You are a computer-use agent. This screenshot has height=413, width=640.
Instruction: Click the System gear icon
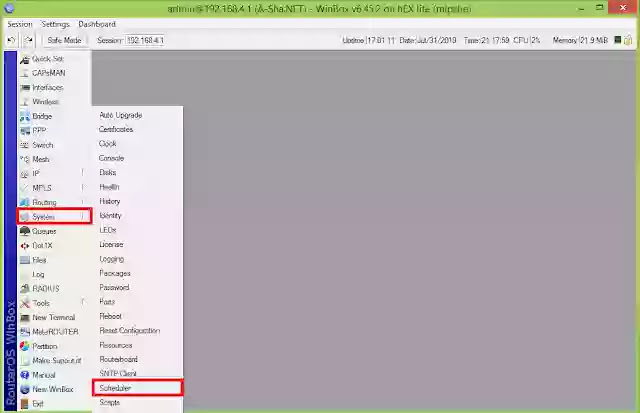pyautogui.click(x=24, y=217)
